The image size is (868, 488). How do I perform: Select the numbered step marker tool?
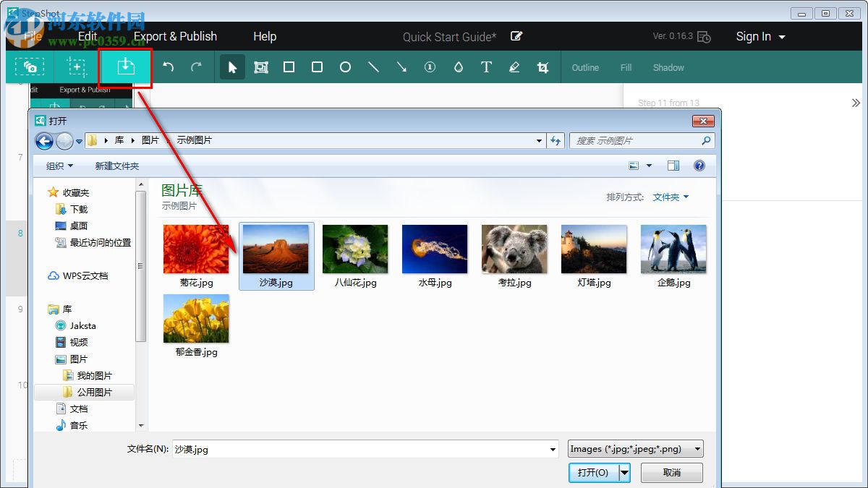[x=430, y=67]
